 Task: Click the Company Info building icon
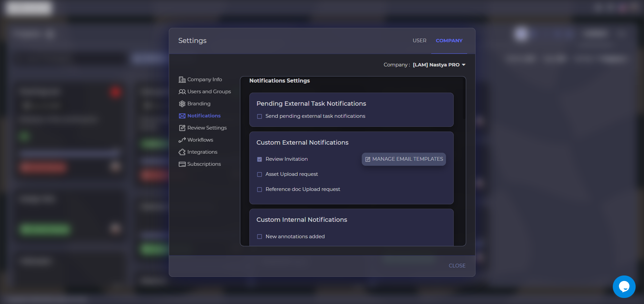point(182,80)
